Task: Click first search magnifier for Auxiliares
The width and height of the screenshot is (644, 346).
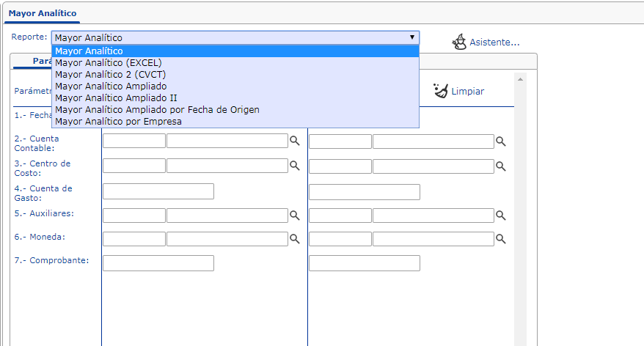Action: (294, 216)
